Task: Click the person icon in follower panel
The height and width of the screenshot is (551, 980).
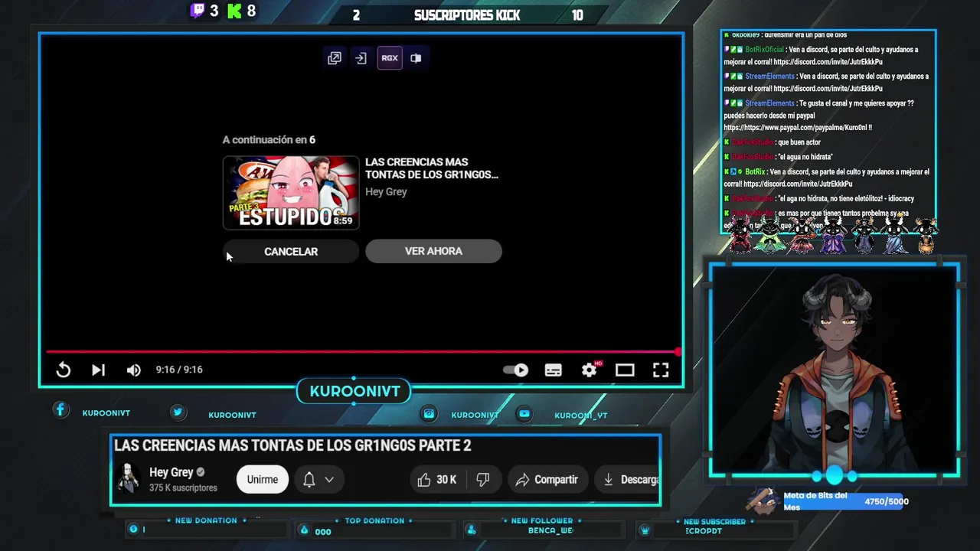Action: pos(472,530)
